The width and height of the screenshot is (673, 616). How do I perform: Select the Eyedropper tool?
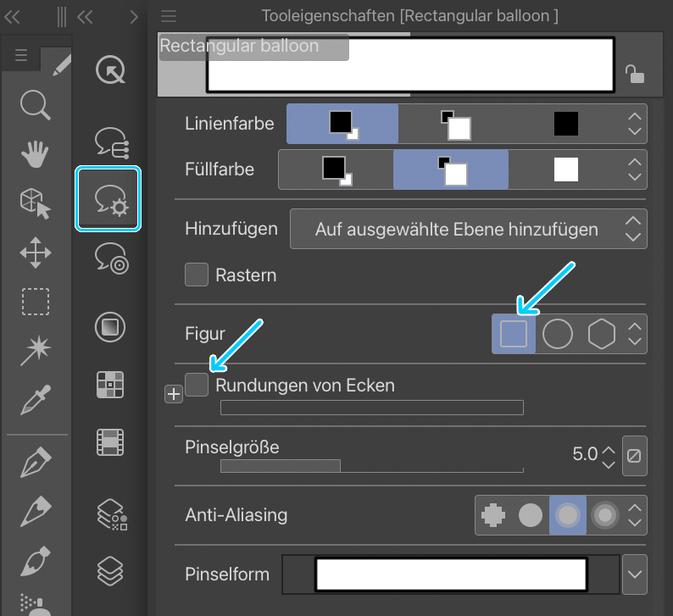[x=36, y=398]
